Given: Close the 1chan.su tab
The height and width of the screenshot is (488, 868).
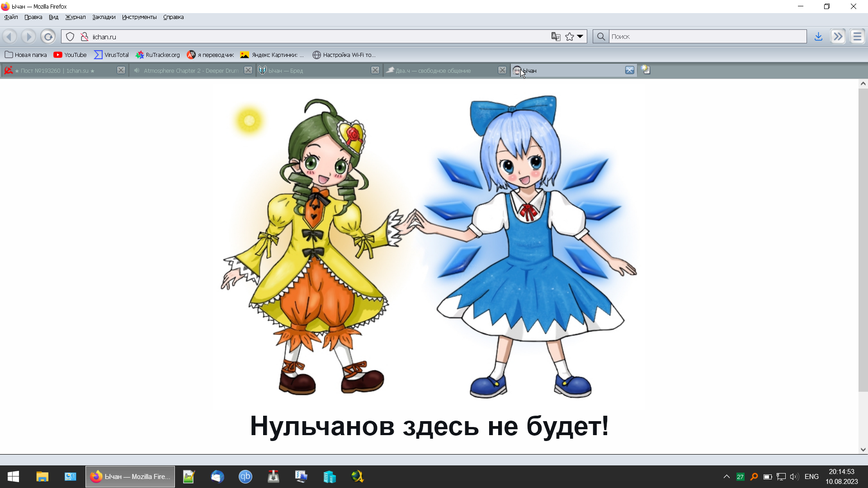Looking at the screenshot, I should tap(121, 70).
